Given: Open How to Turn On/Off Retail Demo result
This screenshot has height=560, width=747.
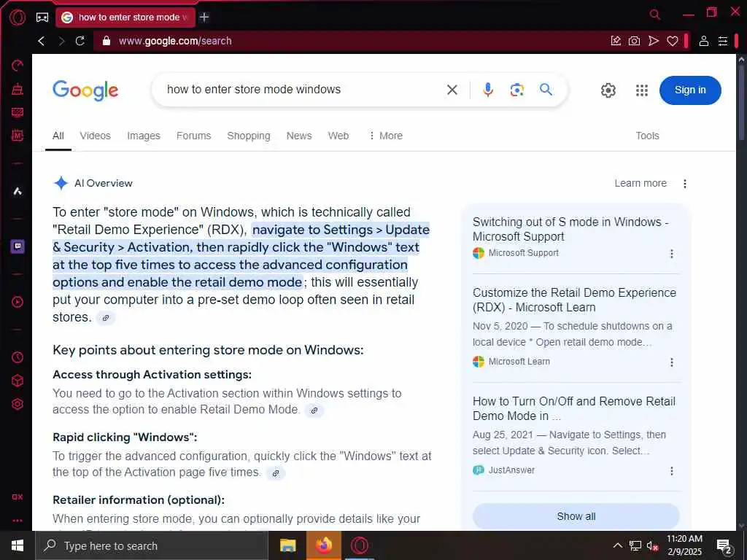Looking at the screenshot, I should coord(573,408).
